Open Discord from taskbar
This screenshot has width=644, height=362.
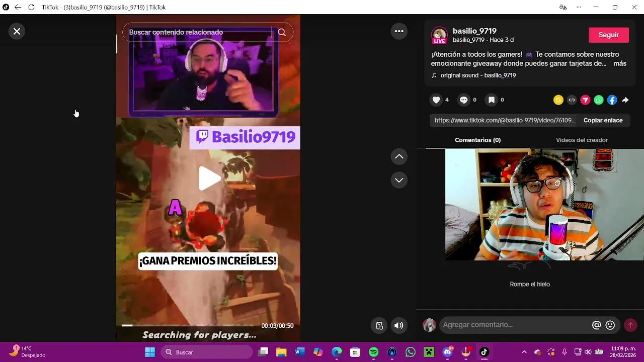447,352
